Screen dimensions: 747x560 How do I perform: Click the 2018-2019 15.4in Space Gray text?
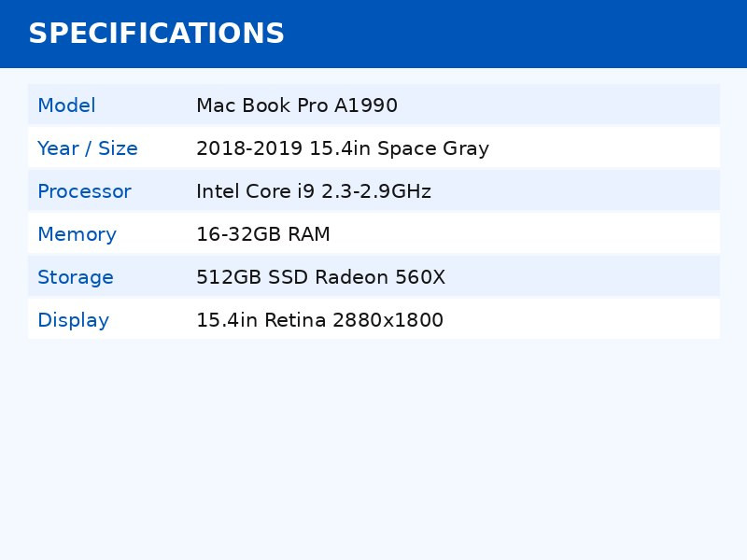[343, 148]
